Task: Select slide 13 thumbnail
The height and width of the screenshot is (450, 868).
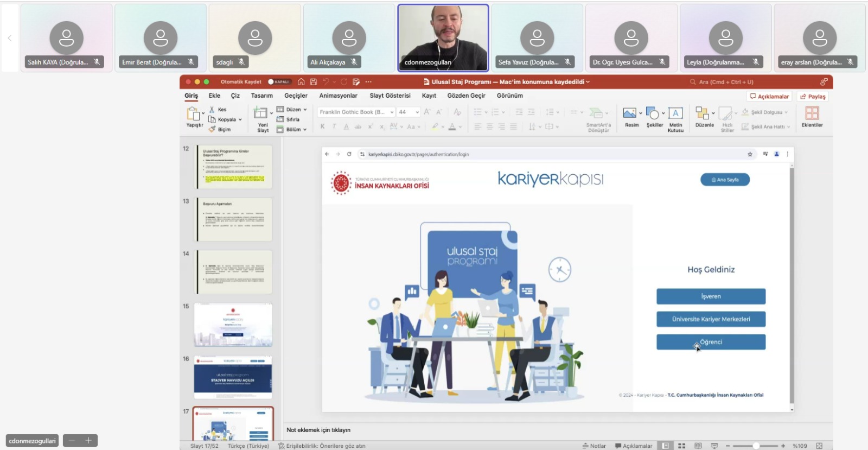Action: [234, 219]
